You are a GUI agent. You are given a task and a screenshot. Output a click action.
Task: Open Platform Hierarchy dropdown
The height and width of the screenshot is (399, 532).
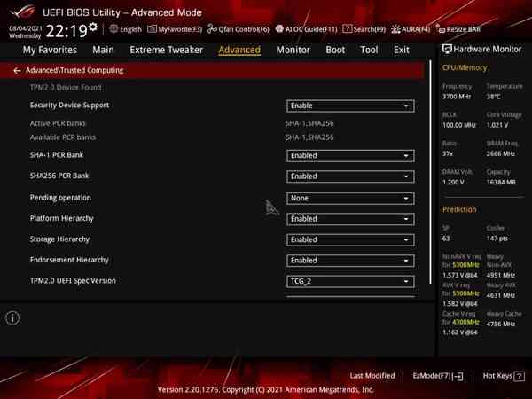point(350,219)
